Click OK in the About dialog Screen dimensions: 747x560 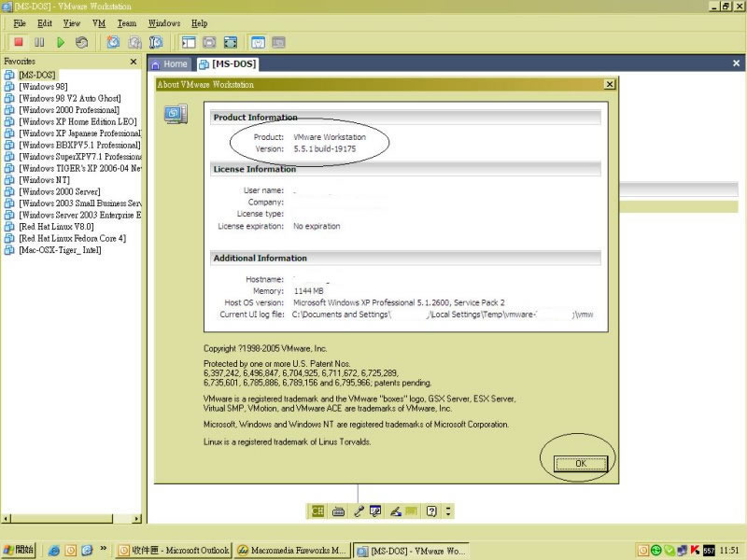pyautogui.click(x=580, y=463)
